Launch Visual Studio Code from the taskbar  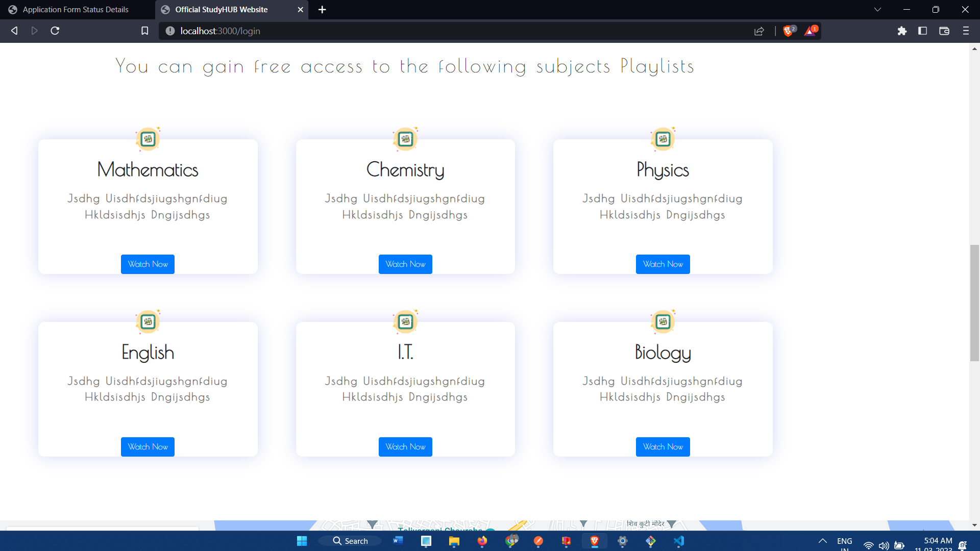(x=678, y=541)
